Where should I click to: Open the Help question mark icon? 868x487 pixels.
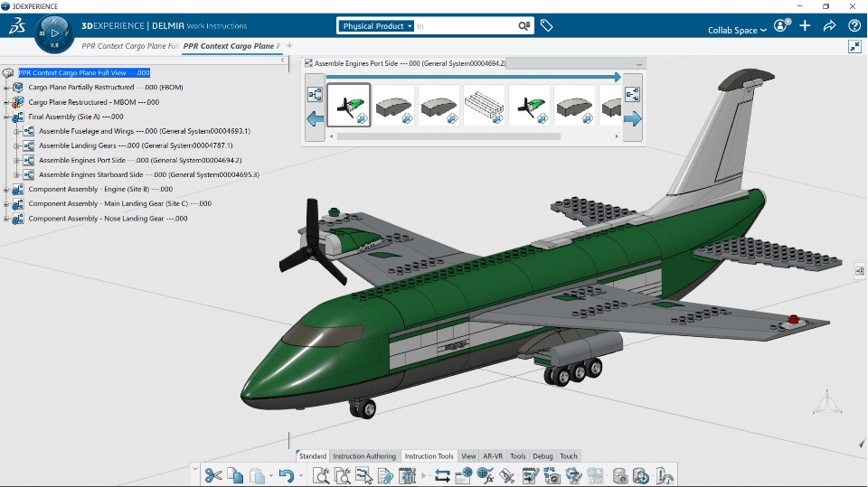click(854, 25)
